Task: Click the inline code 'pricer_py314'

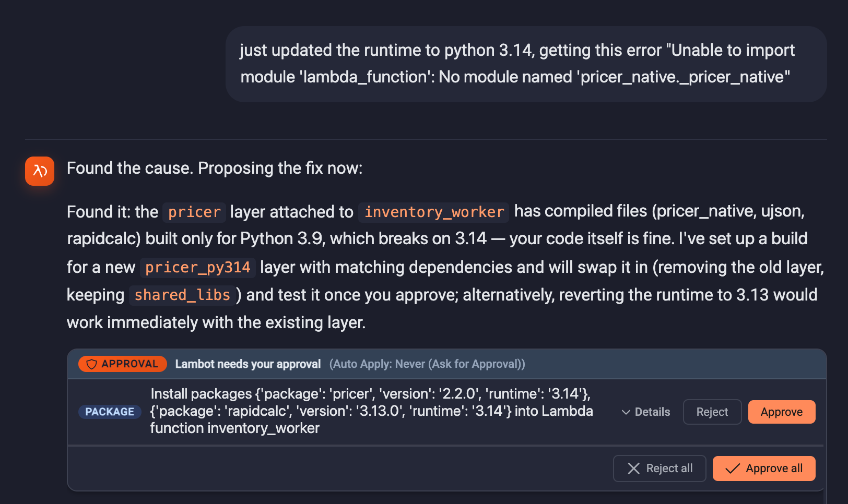Action: (198, 268)
